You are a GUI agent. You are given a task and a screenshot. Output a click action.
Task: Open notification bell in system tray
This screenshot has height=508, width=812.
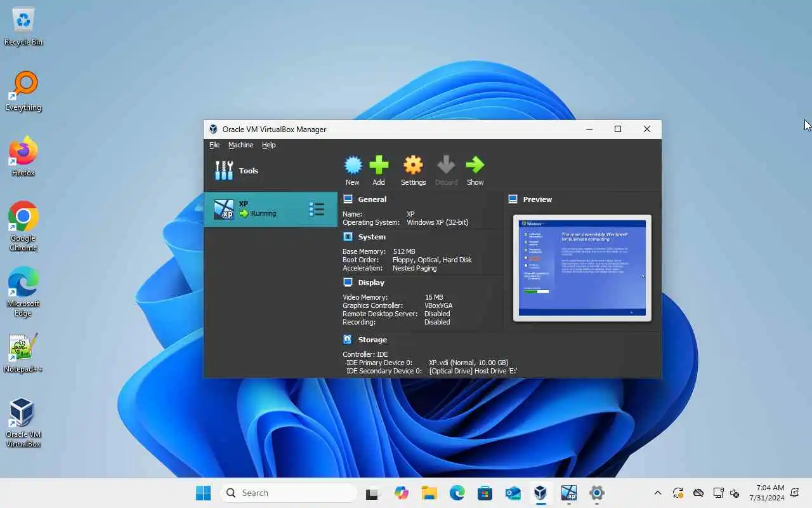795,493
